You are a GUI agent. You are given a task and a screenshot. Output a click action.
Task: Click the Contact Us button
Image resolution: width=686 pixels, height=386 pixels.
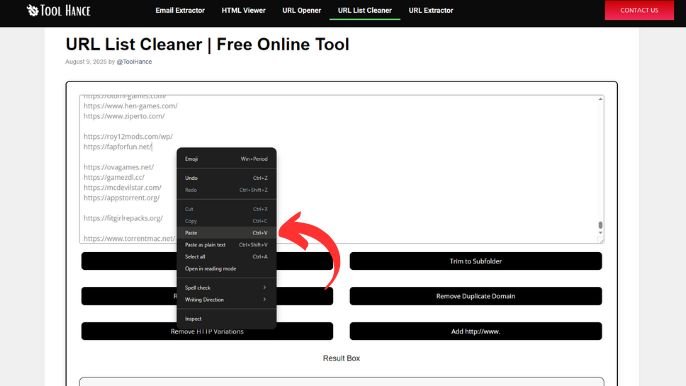tap(639, 10)
